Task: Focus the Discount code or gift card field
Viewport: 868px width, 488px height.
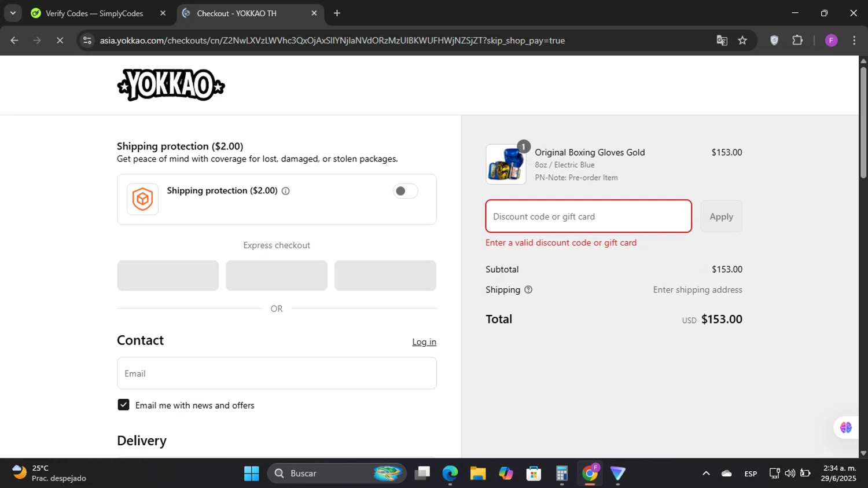Action: (x=589, y=216)
